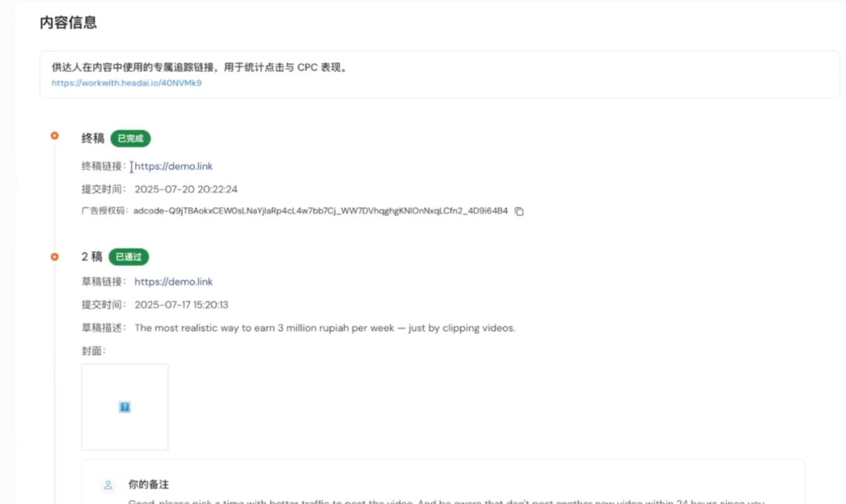Click the user avatar icon beside 你的备注
846x504 pixels.
click(108, 484)
